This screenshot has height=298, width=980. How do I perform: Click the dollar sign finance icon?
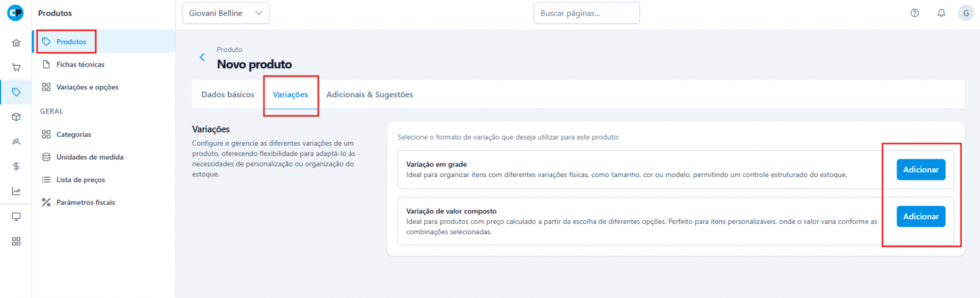click(16, 167)
